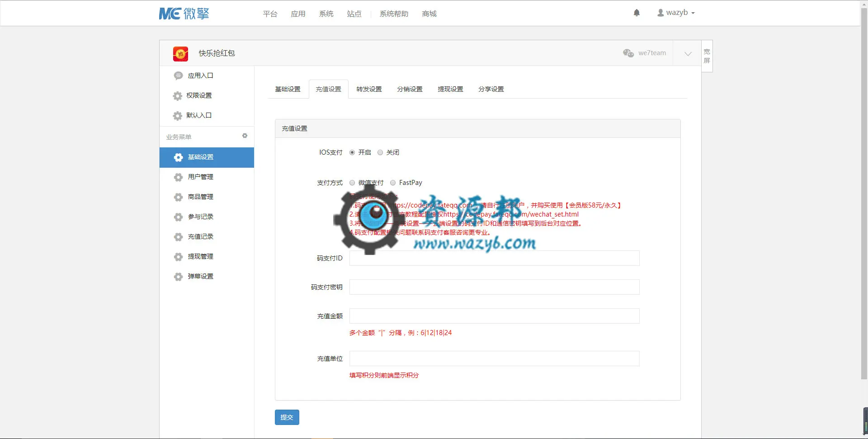
Task: Click the 提交 submit button
Action: pos(287,417)
